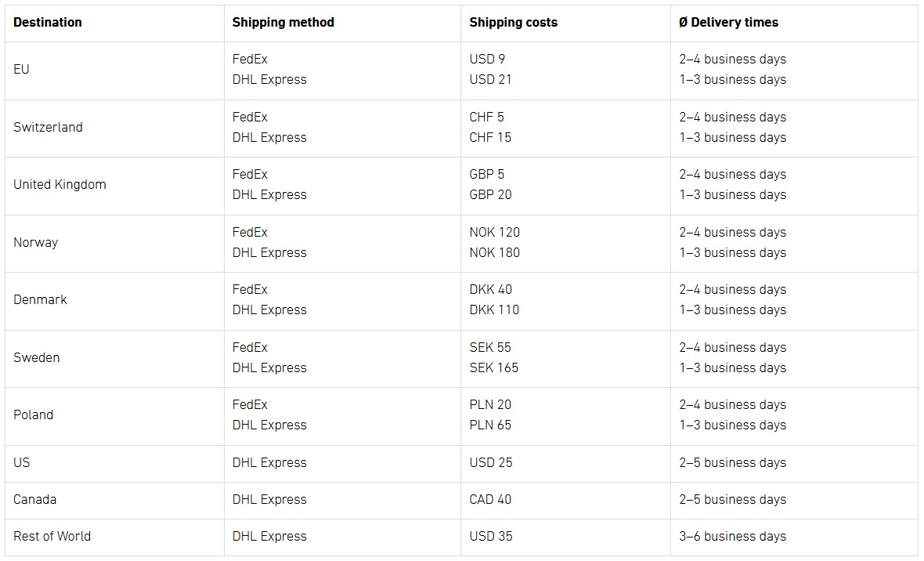Click the USD 21 shipping cost
924x561 pixels.
click(490, 79)
